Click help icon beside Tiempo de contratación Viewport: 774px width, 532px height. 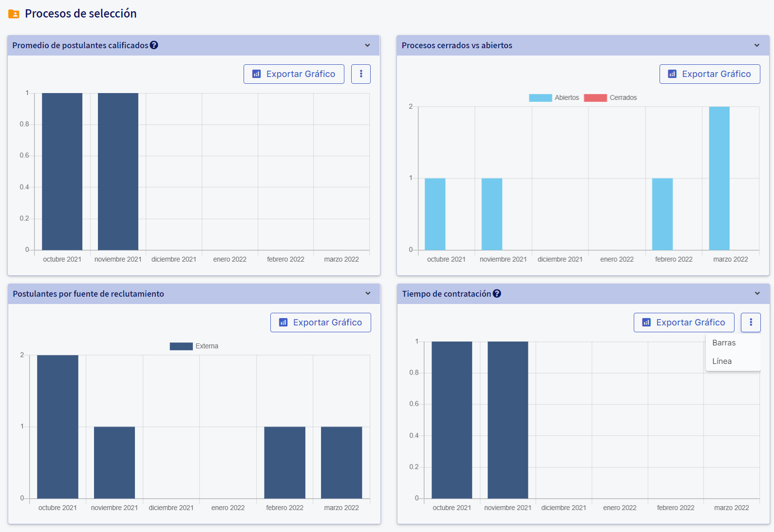[x=497, y=294]
